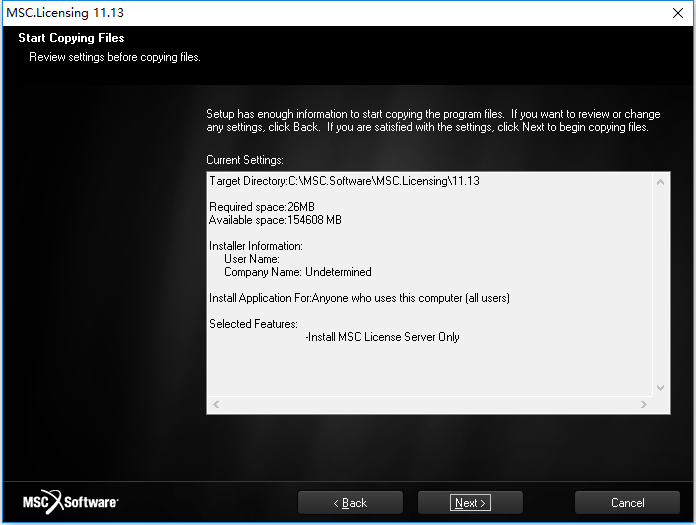Click the settings box scroll up arrow

(x=660, y=182)
